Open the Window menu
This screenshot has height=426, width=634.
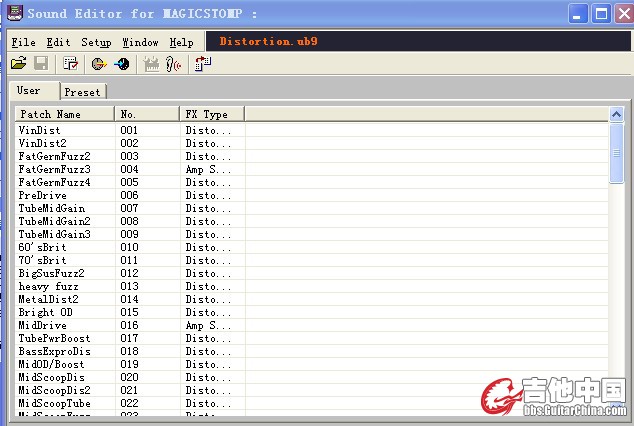(140, 42)
